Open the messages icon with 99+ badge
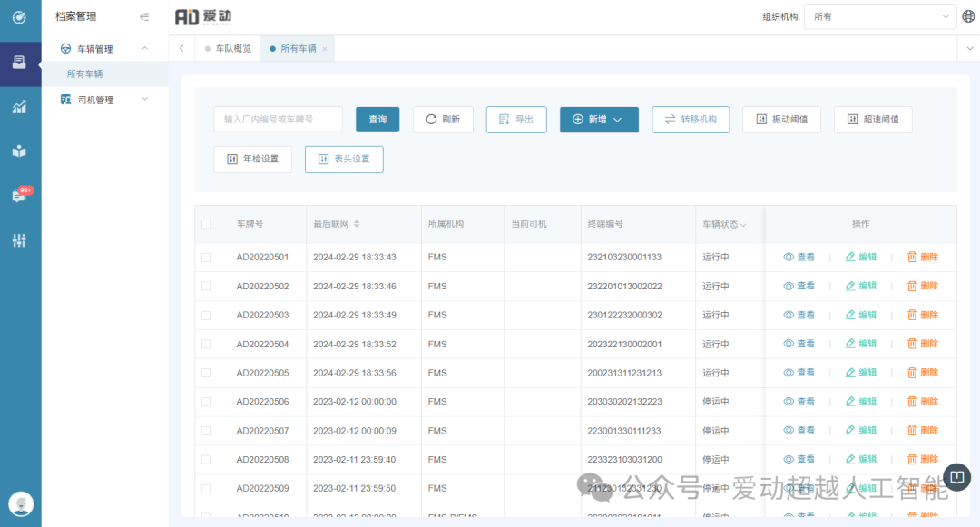 click(19, 196)
